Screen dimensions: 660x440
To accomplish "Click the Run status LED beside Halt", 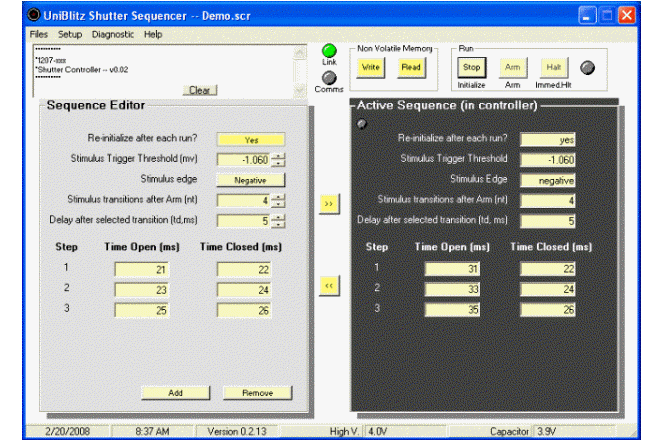I will (x=588, y=67).
